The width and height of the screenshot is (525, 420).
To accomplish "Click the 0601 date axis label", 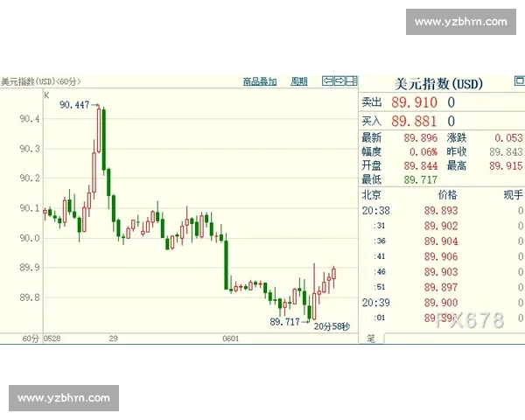I will (x=231, y=339).
